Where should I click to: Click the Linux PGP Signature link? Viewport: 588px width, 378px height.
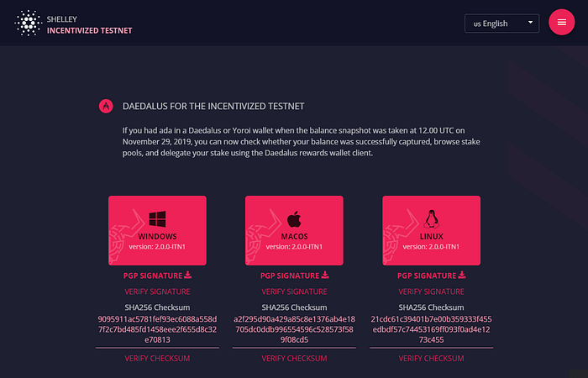427,276
